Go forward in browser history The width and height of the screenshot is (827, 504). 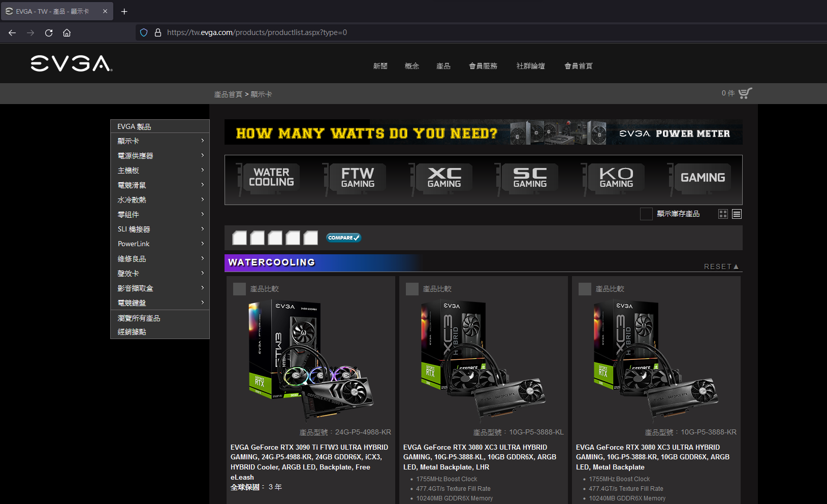30,32
